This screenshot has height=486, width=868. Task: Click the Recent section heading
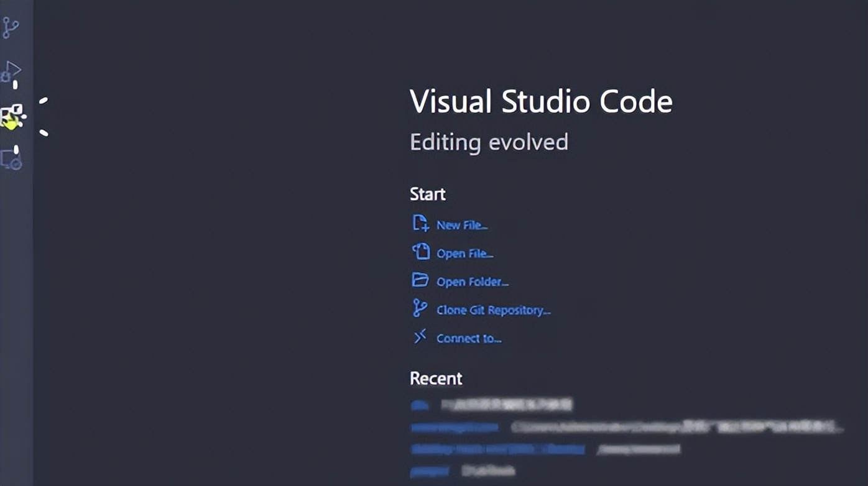(x=436, y=378)
